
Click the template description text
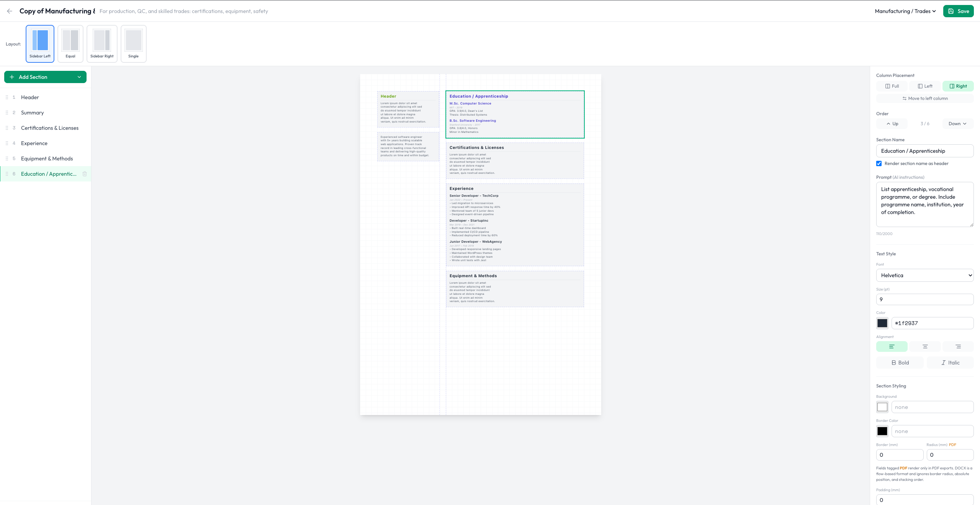(x=184, y=11)
